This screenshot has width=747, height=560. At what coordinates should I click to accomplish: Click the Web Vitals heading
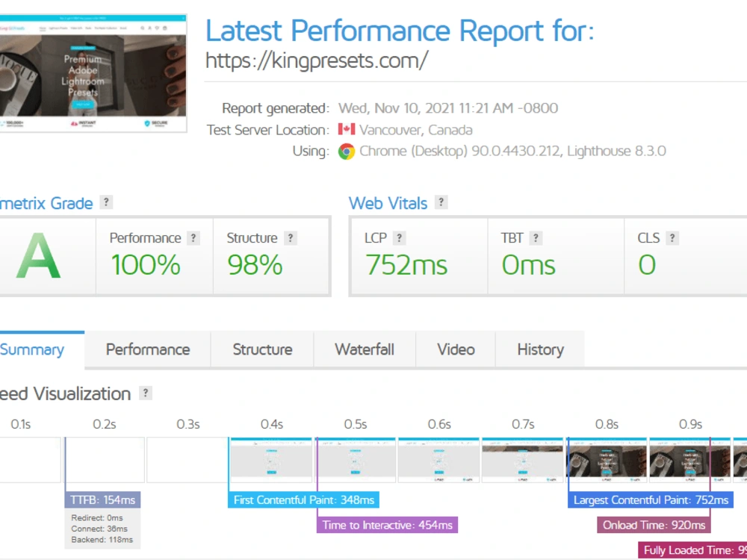click(388, 203)
